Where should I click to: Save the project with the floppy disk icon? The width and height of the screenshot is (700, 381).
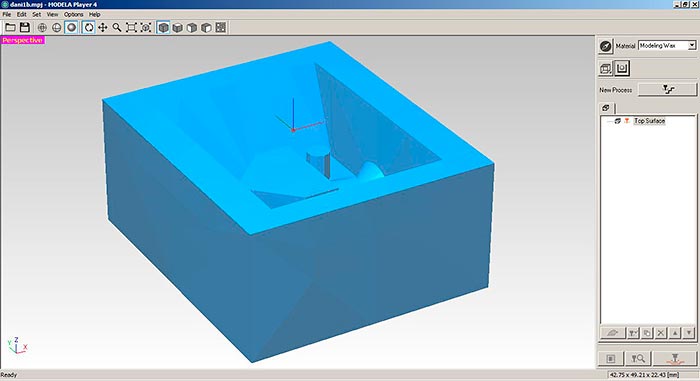point(25,28)
